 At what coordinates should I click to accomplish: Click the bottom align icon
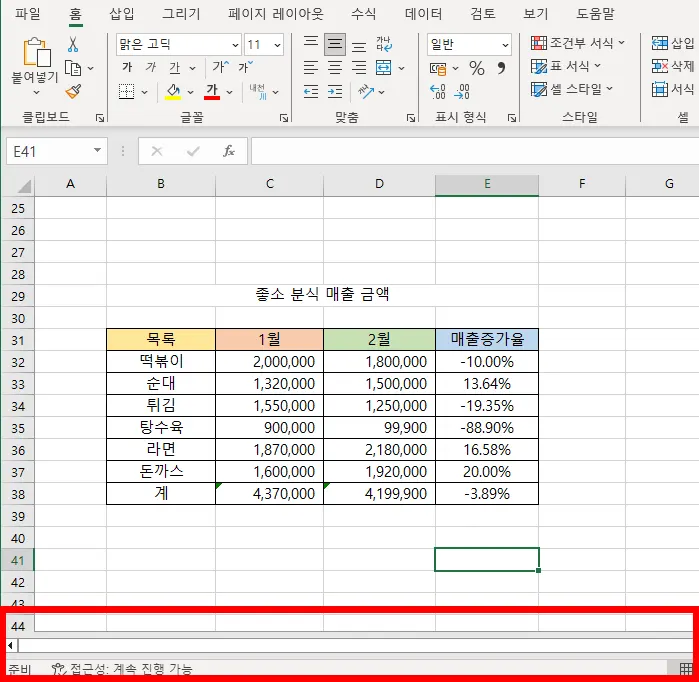click(359, 45)
